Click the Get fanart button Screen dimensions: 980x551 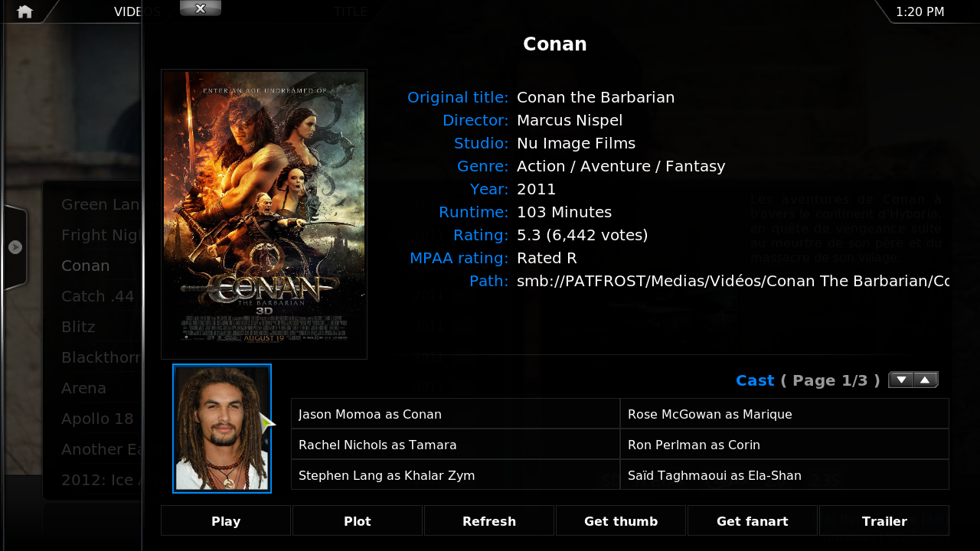[753, 520]
